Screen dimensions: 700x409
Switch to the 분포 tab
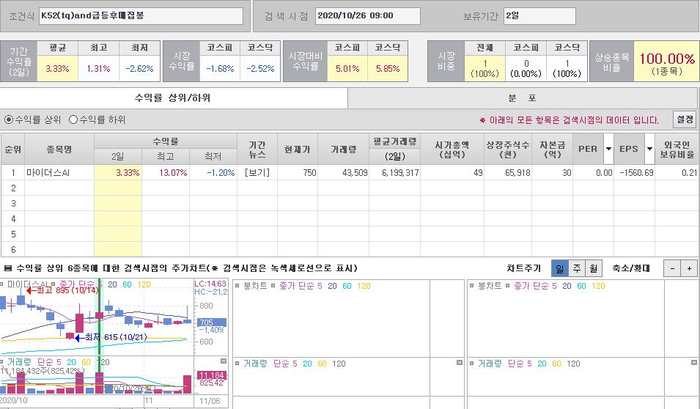(522, 98)
